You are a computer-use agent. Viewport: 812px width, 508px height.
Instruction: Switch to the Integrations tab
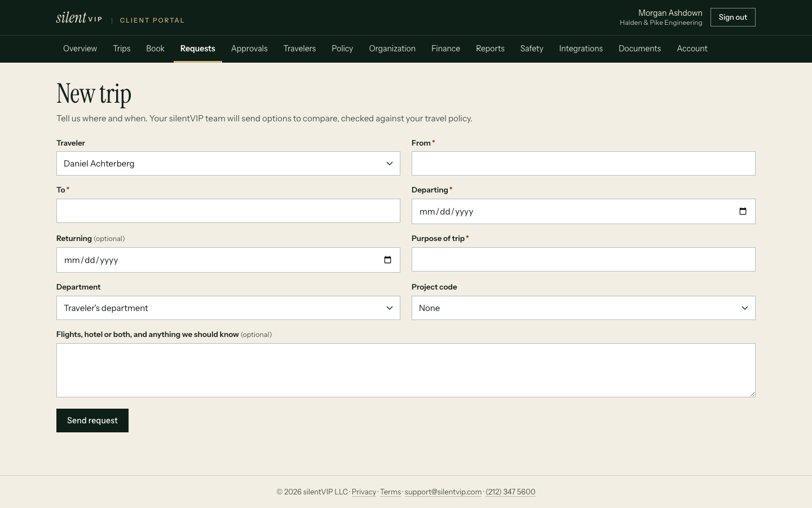(x=581, y=49)
